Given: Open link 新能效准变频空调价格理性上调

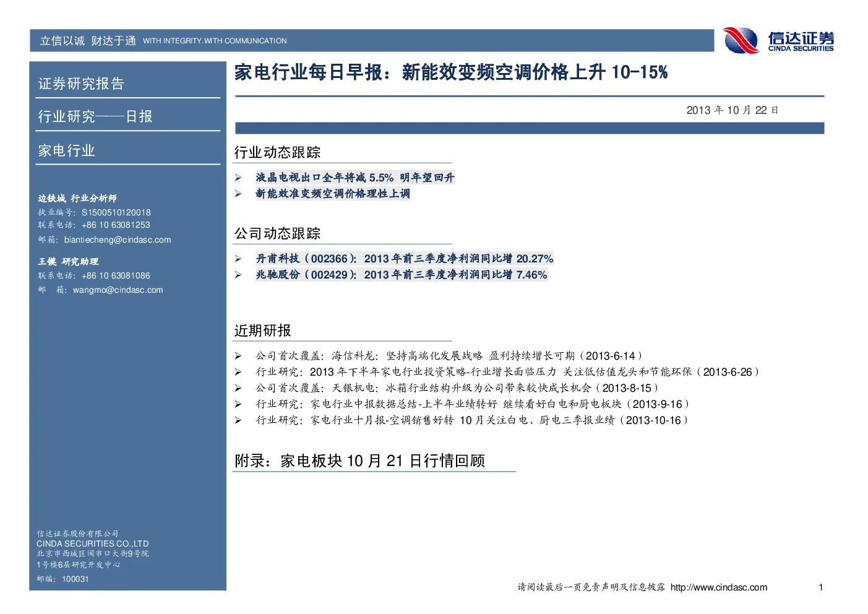Looking at the screenshot, I should [333, 194].
